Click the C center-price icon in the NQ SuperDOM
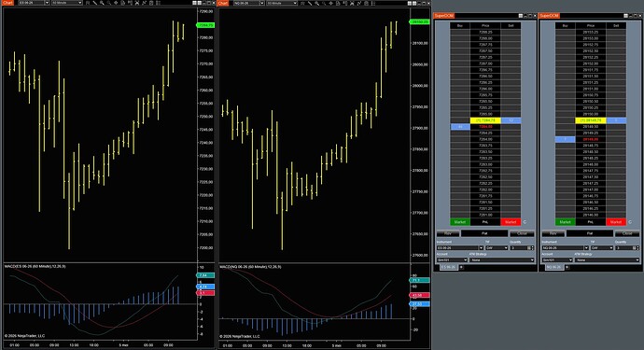The width and height of the screenshot is (644, 350). click(x=630, y=222)
